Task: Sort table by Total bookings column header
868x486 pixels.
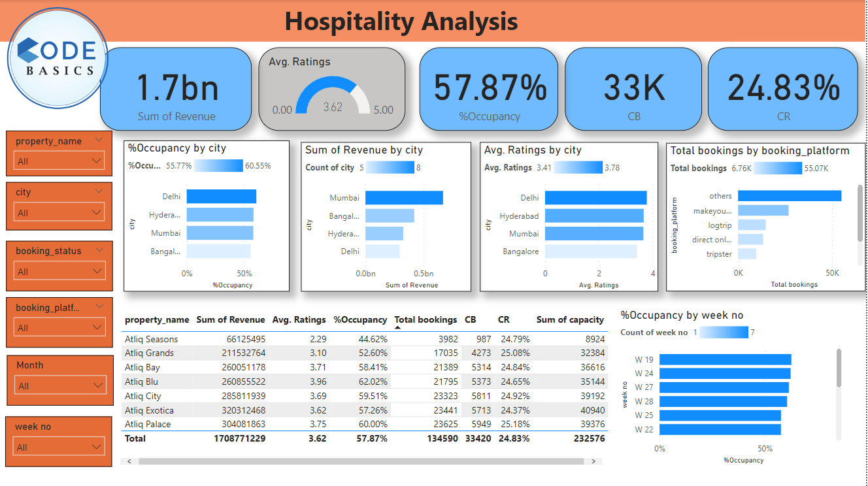Action: coord(426,319)
